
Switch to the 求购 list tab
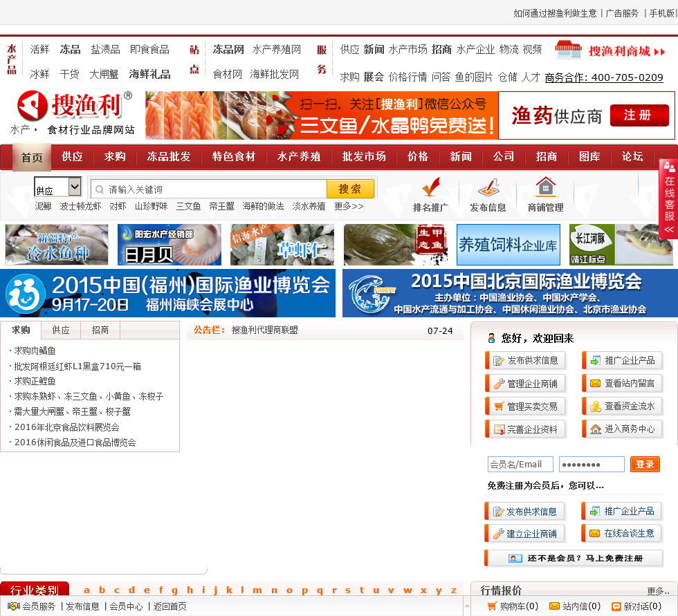[x=21, y=330]
